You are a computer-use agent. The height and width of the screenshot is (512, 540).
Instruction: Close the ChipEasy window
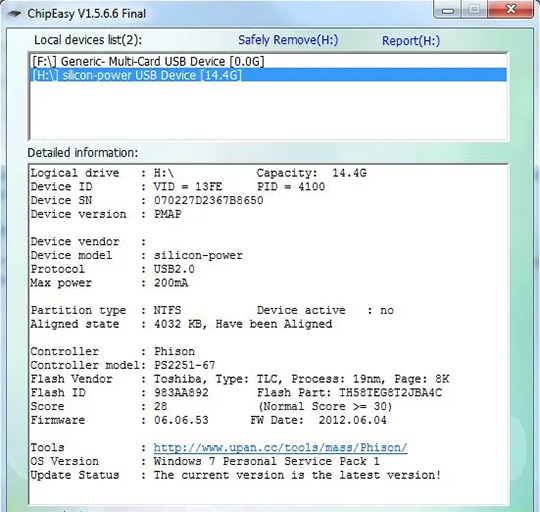tap(511, 9)
